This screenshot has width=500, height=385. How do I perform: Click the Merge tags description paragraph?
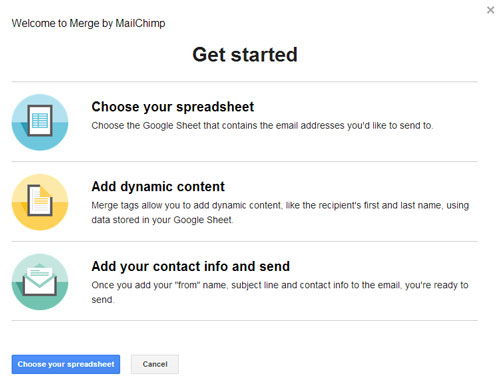tap(280, 212)
